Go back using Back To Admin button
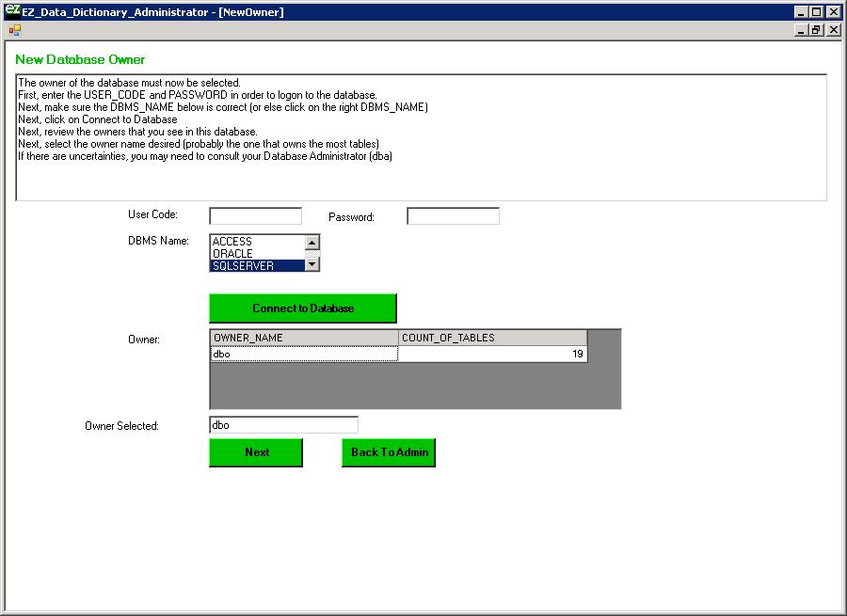This screenshot has width=847, height=616. [x=389, y=452]
